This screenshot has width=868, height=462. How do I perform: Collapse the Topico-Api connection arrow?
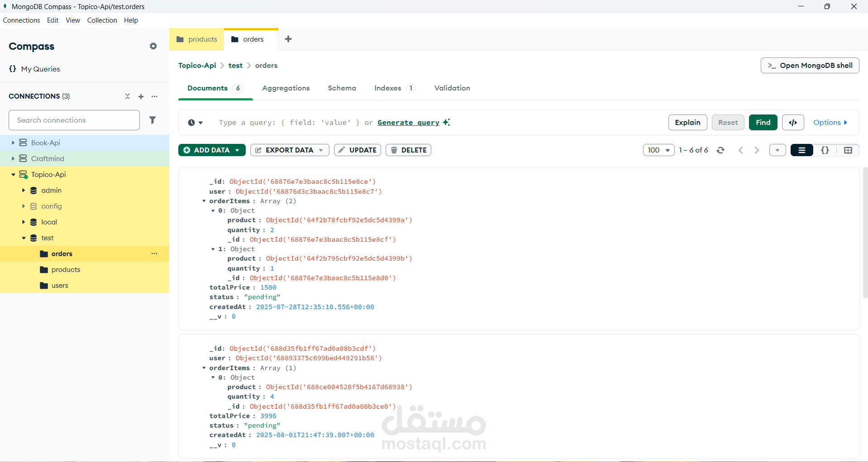pos(13,175)
